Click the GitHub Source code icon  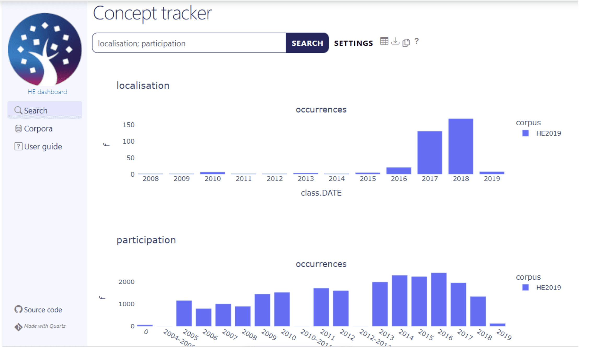pos(18,309)
